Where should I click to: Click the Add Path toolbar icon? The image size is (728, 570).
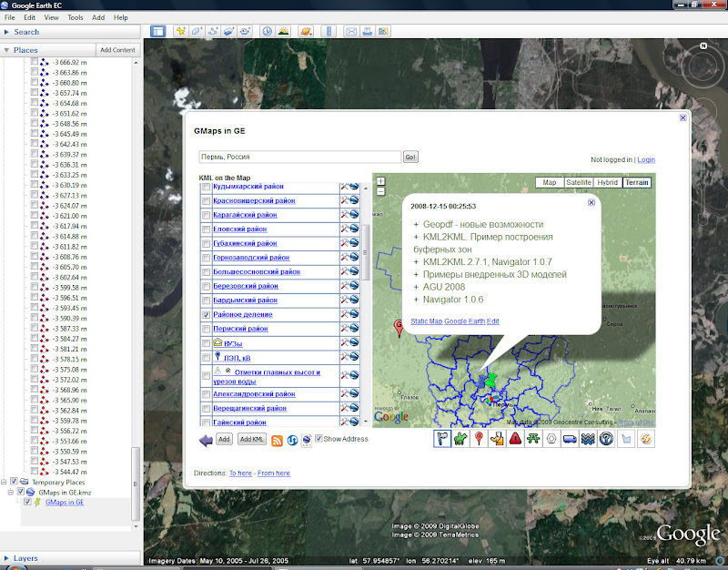(x=213, y=31)
